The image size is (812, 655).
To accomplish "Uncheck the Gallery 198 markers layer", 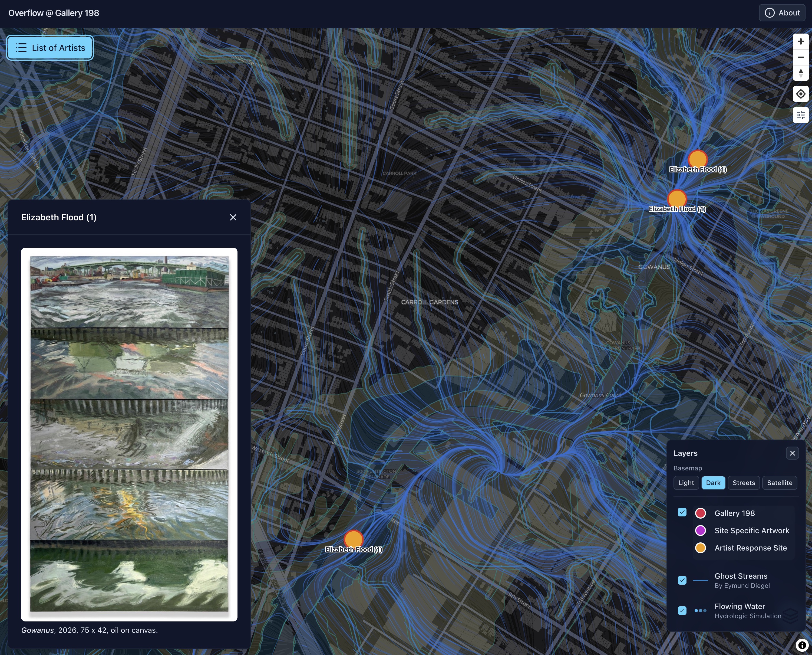I will pos(682,512).
